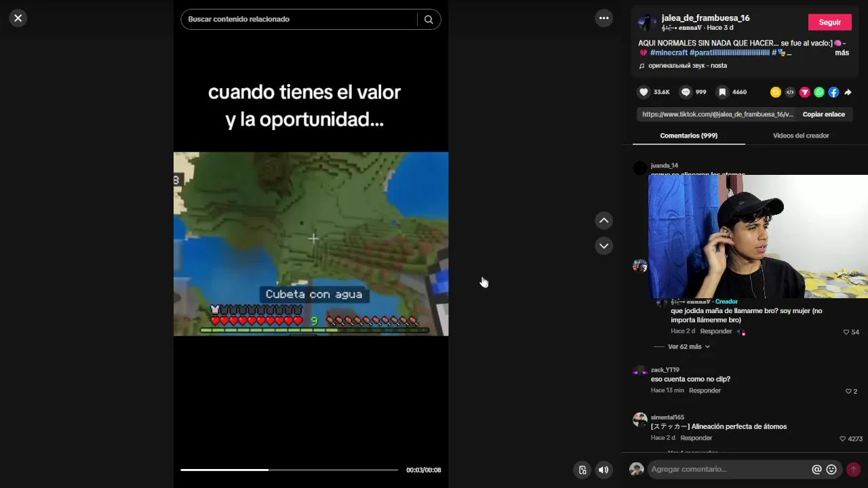
Task: Switch to Videos del creador tab
Action: [801, 136]
